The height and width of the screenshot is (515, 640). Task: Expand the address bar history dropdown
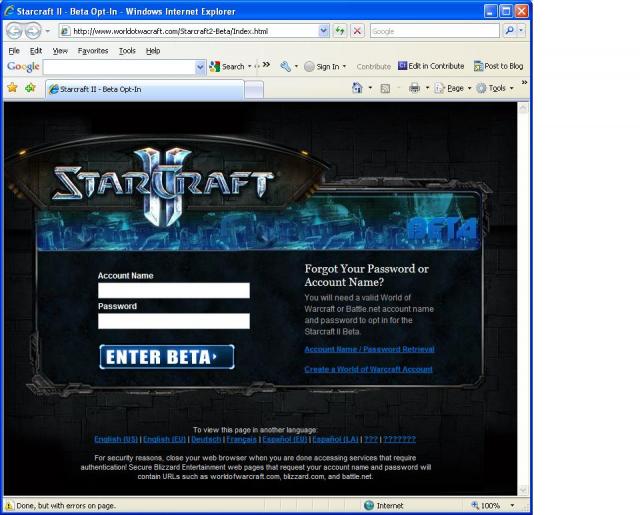(324, 31)
